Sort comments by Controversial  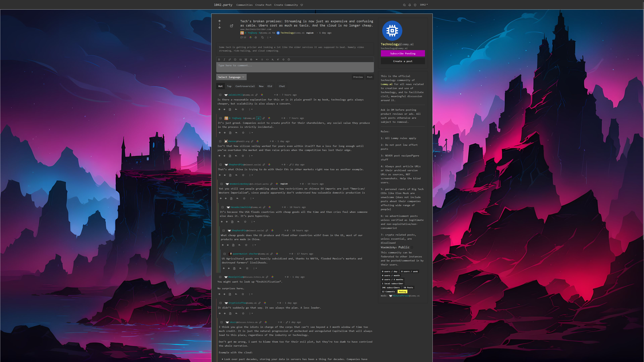[245, 86]
